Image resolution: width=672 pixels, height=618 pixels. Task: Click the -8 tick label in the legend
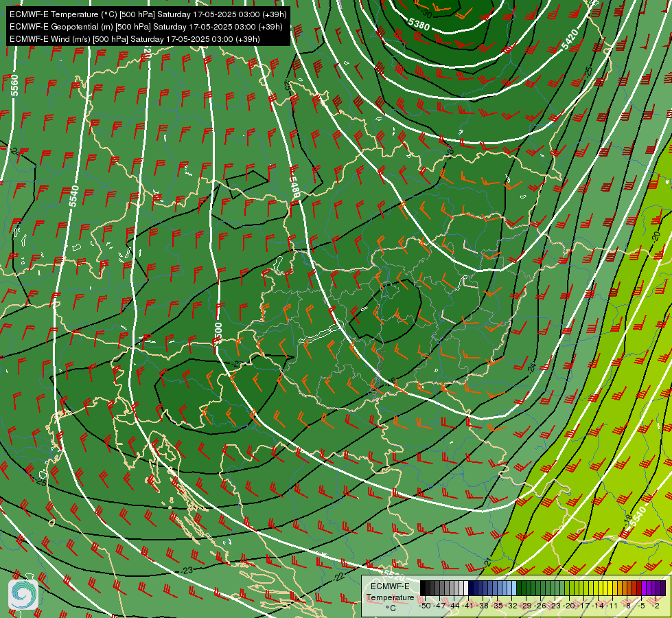click(627, 606)
